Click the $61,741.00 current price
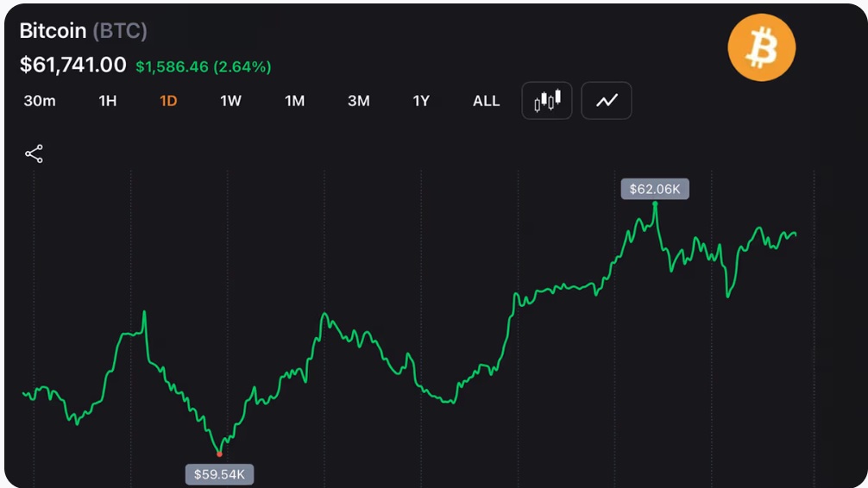 point(73,65)
